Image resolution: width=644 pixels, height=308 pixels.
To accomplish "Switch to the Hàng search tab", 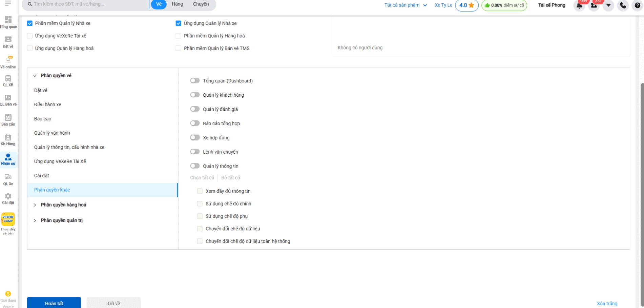I will 177,4.
